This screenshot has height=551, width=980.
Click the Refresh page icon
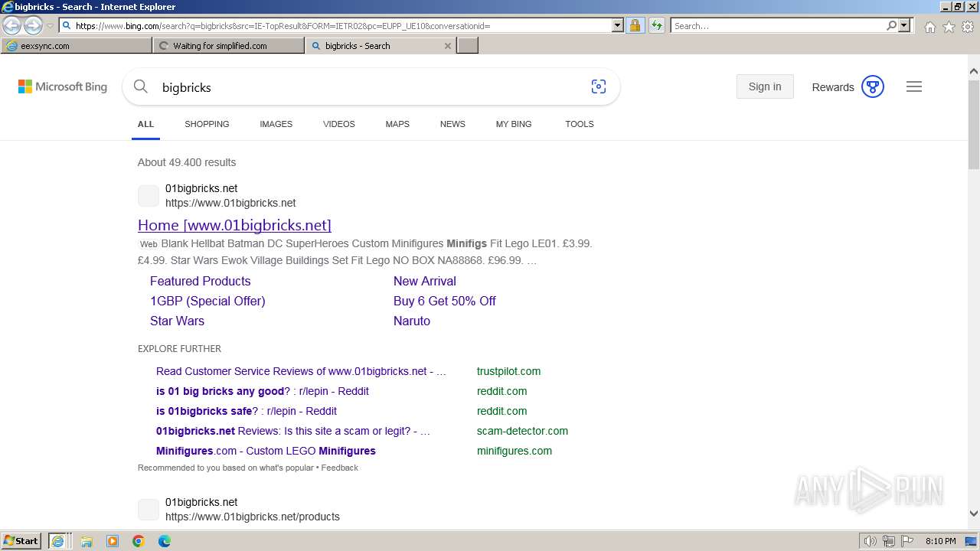[x=657, y=25]
